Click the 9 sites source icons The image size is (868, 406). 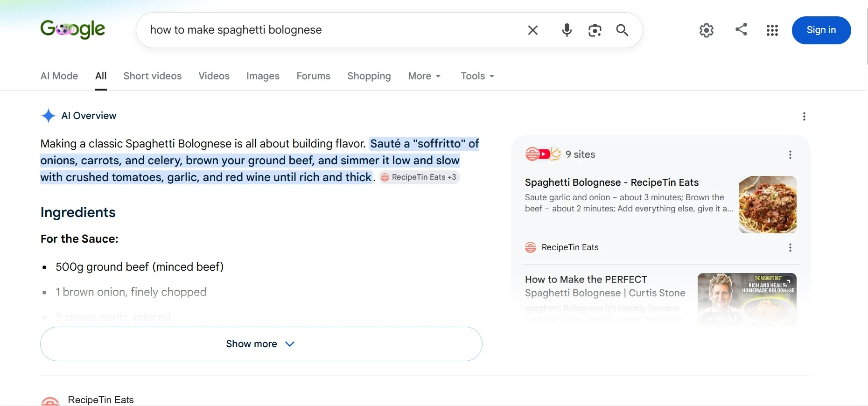coord(543,154)
